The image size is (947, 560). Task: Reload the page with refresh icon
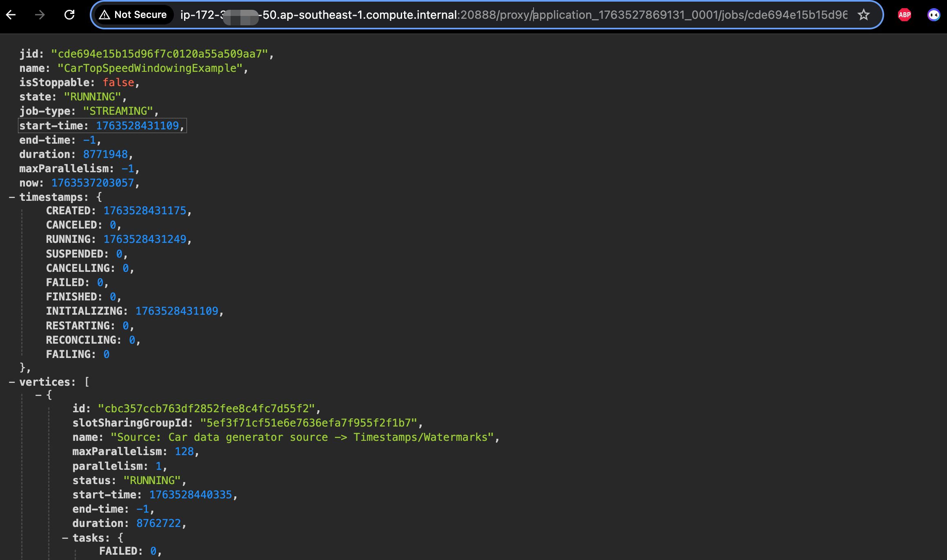click(69, 15)
